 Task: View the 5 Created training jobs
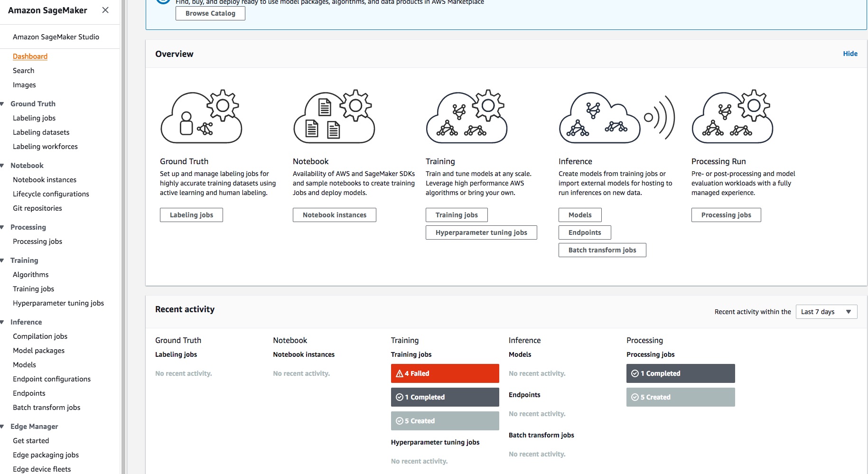[445, 421]
